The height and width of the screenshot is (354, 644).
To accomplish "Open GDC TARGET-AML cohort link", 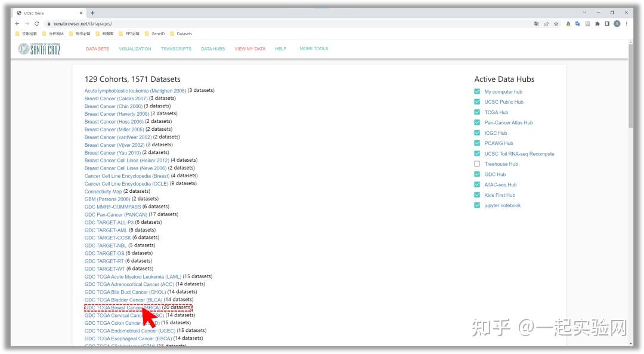I will (x=106, y=230).
